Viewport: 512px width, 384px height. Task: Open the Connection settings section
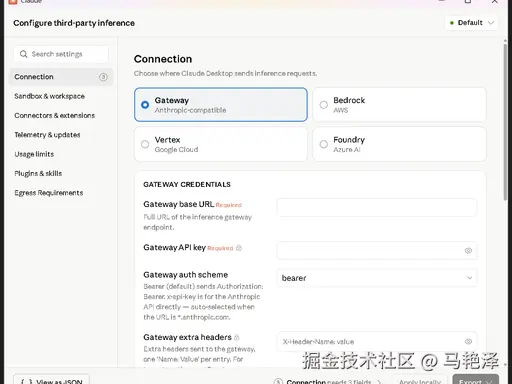click(61, 77)
